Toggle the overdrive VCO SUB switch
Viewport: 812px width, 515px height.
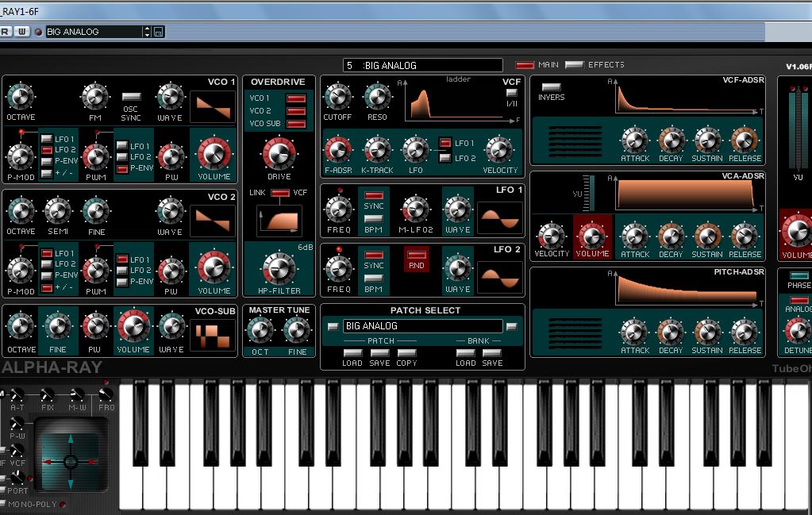(296, 124)
